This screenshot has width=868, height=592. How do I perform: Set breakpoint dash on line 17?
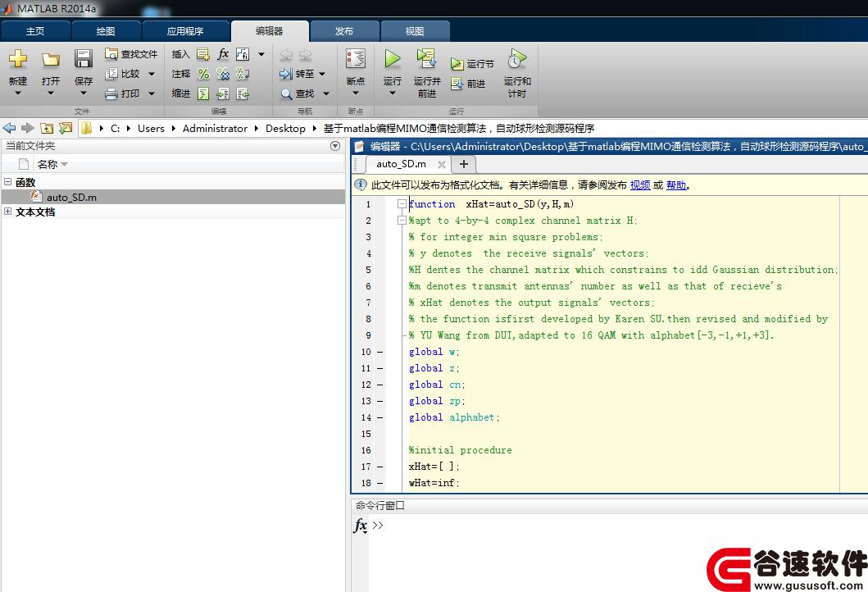(379, 467)
